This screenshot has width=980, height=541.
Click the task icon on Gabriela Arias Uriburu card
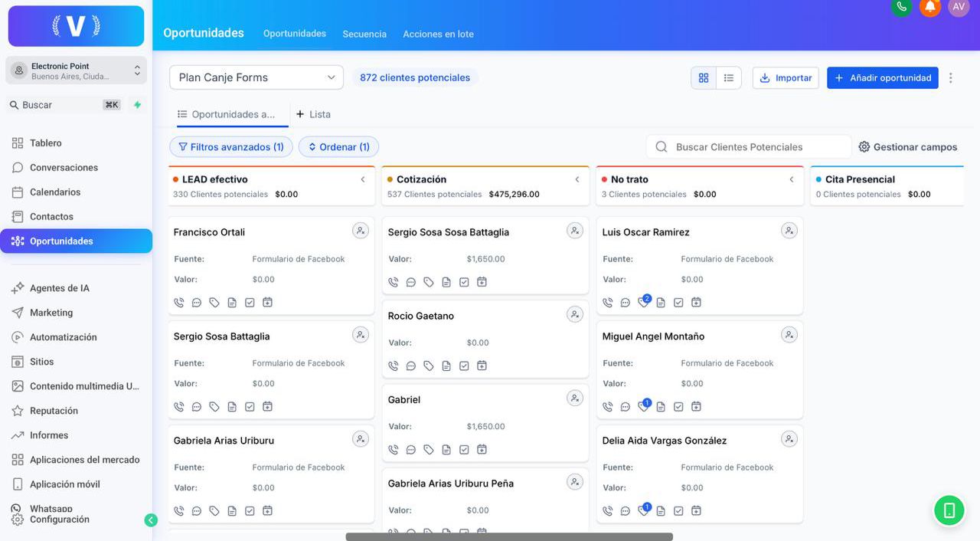click(x=250, y=511)
